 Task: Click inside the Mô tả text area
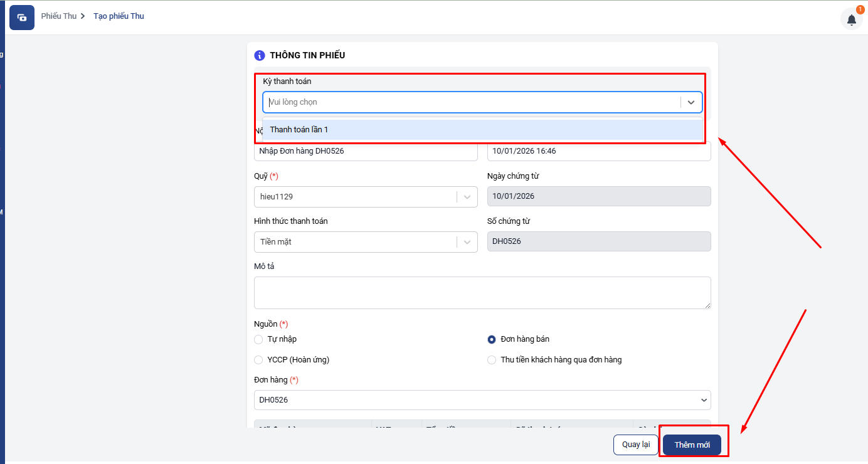click(x=482, y=293)
